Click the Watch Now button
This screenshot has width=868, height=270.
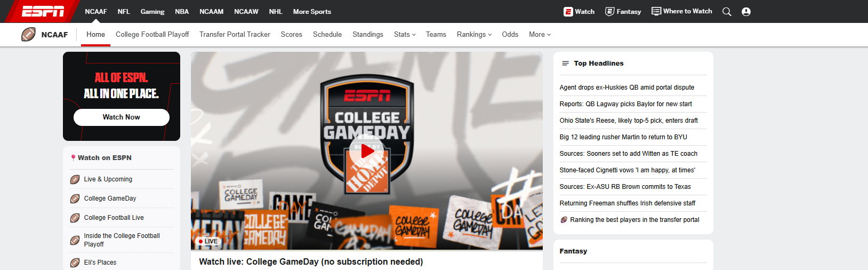tap(122, 117)
